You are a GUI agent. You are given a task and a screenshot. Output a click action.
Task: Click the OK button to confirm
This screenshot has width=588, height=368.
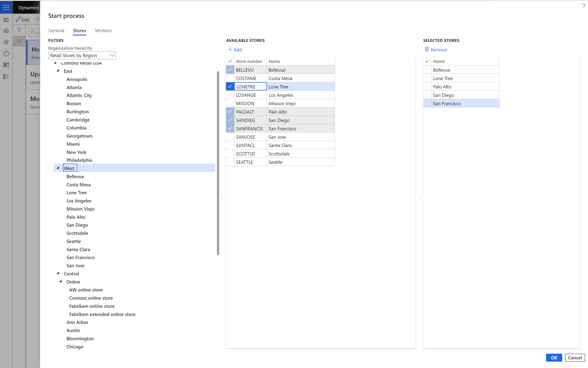coord(554,357)
